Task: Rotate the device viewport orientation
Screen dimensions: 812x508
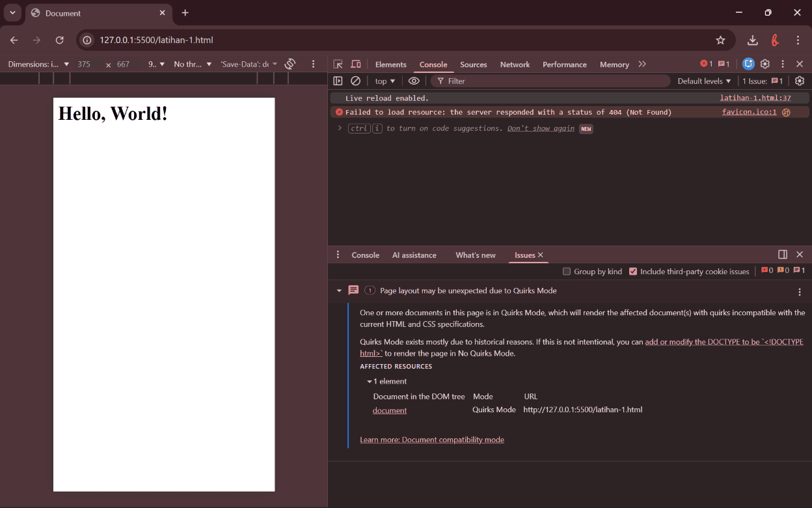Action: click(290, 64)
